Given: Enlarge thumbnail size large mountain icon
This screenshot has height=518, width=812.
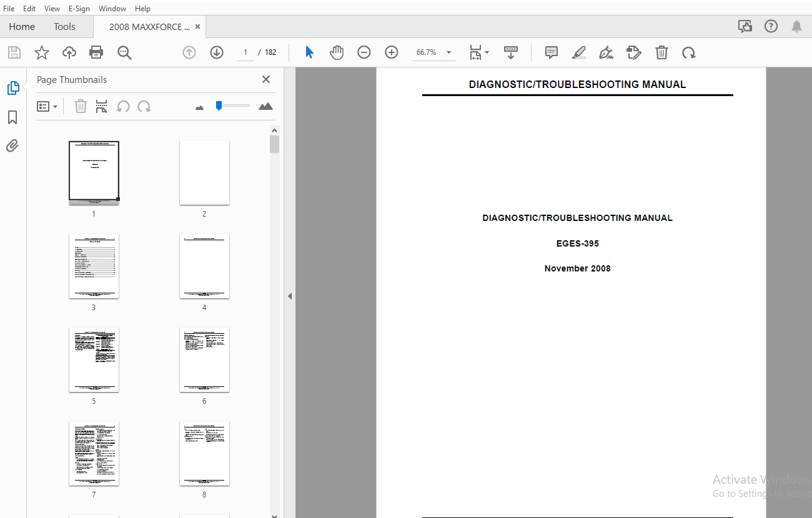Looking at the screenshot, I should 265,106.
